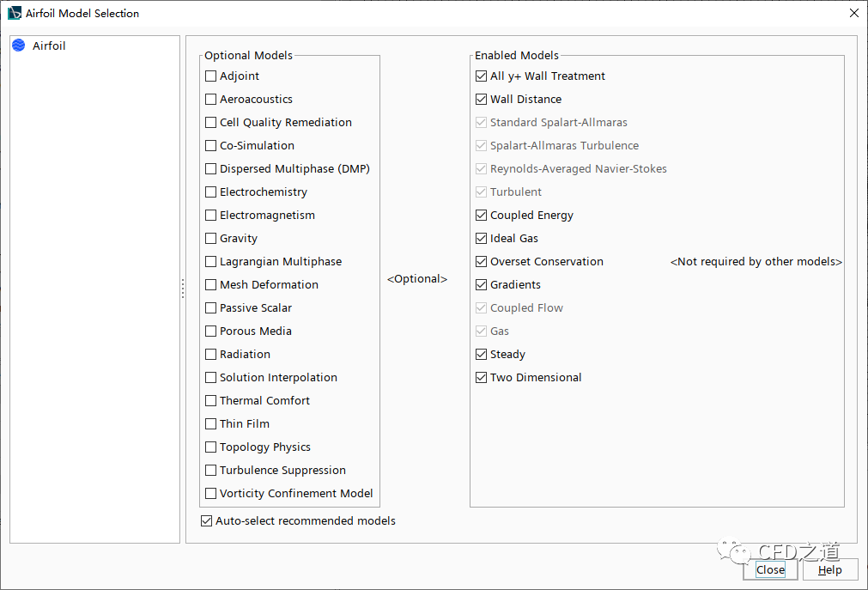
Task: Enable the Vorticity Confinement Model
Action: (x=211, y=493)
